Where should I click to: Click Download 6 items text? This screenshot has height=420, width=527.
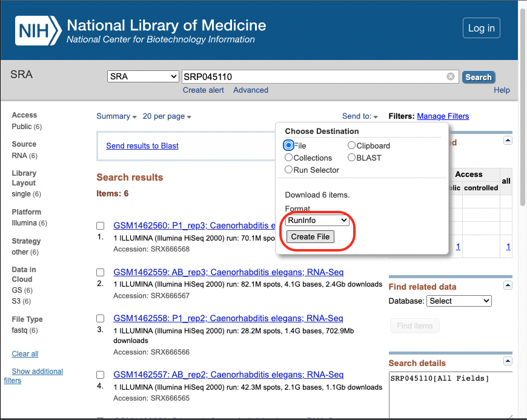(x=317, y=195)
